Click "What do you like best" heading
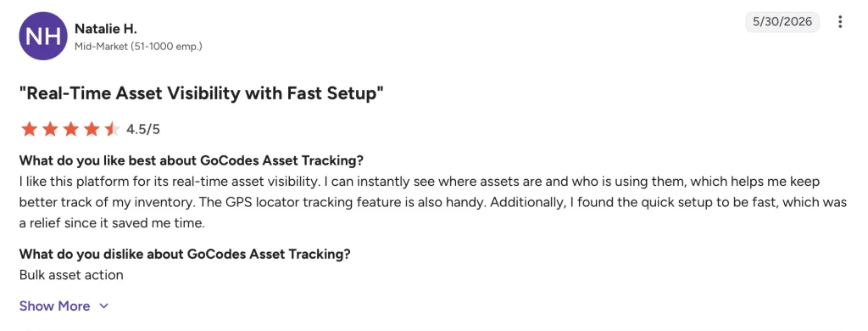This screenshot has height=331, width=868. point(192,160)
